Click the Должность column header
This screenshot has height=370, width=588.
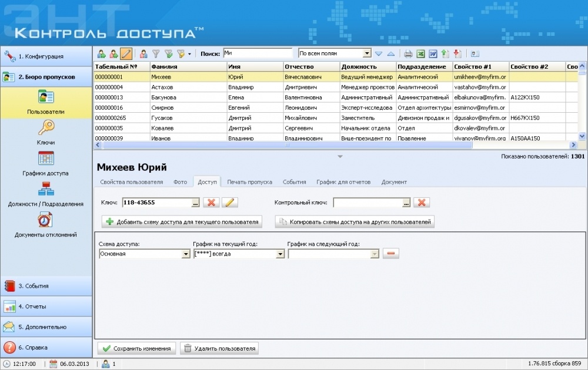pyautogui.click(x=368, y=67)
